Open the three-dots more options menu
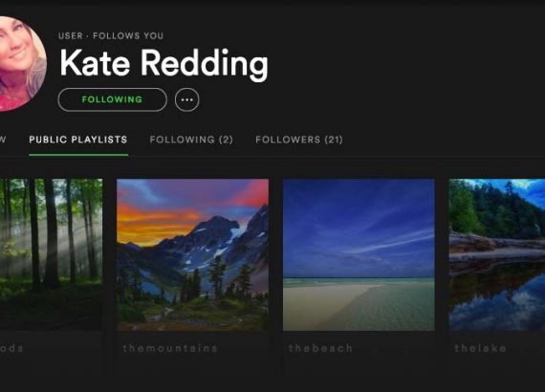The width and height of the screenshot is (545, 392). tap(187, 99)
